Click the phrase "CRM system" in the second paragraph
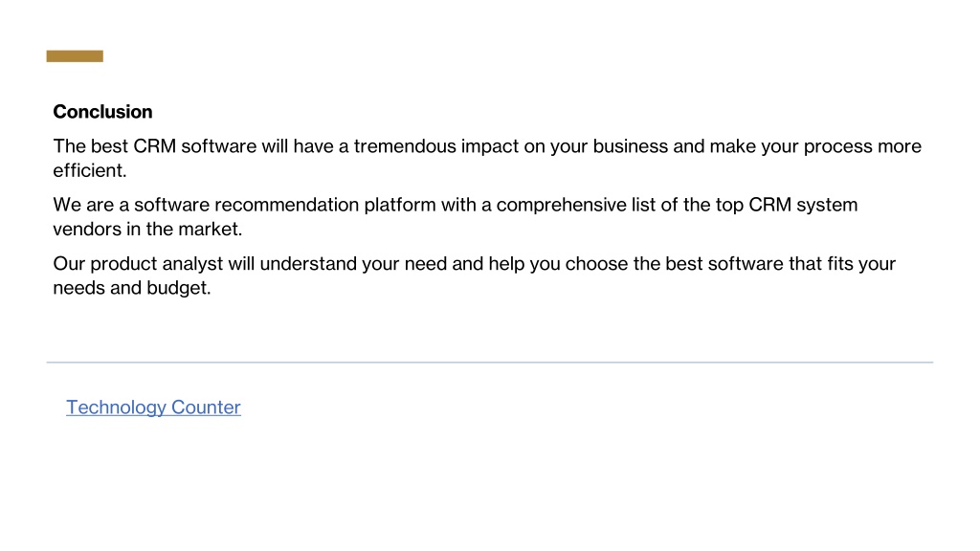This screenshot has width=980, height=551. tap(803, 205)
